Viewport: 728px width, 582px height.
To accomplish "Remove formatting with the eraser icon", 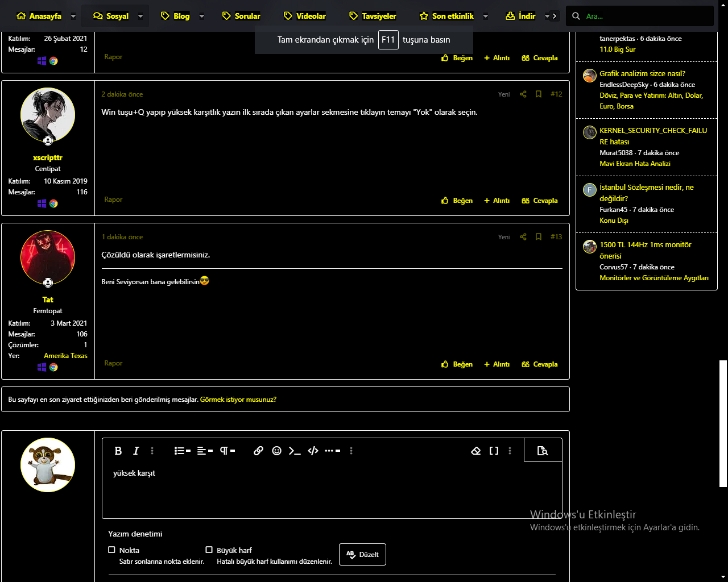I will click(476, 451).
